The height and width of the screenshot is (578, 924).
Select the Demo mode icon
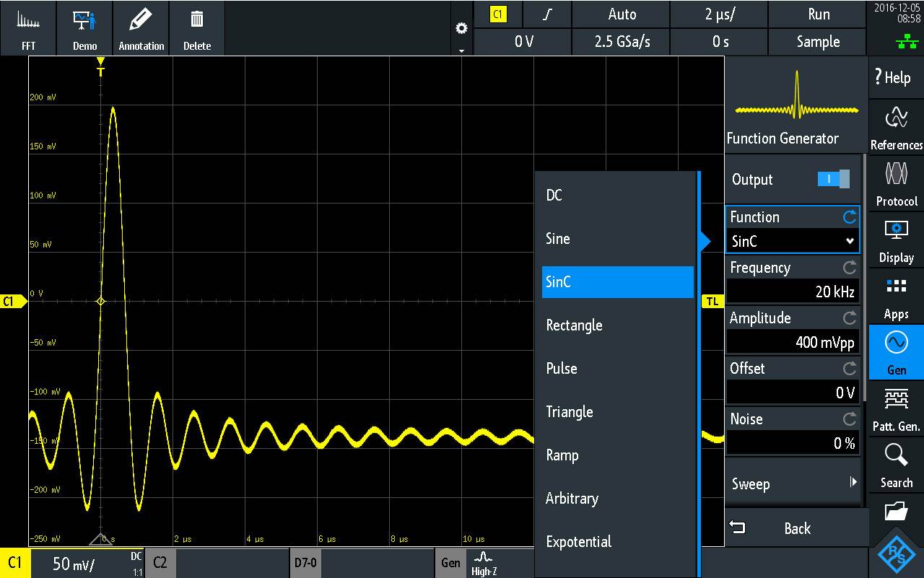coord(84,28)
